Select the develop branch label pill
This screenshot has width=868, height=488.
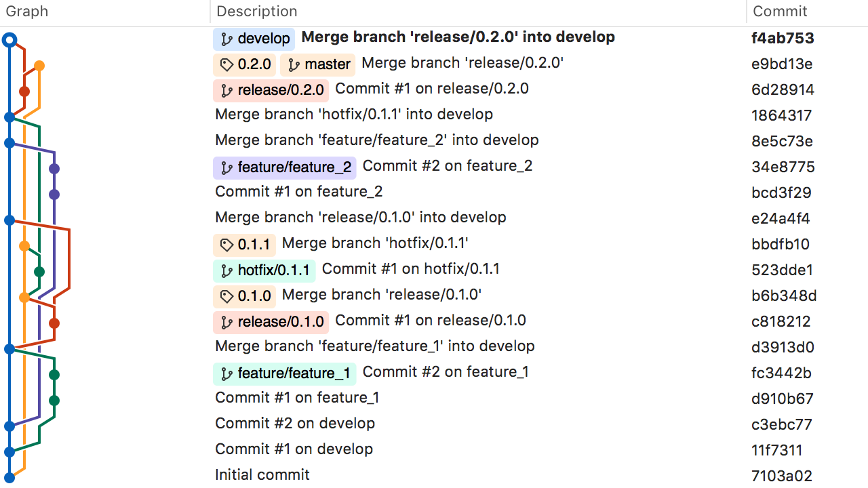(x=253, y=39)
